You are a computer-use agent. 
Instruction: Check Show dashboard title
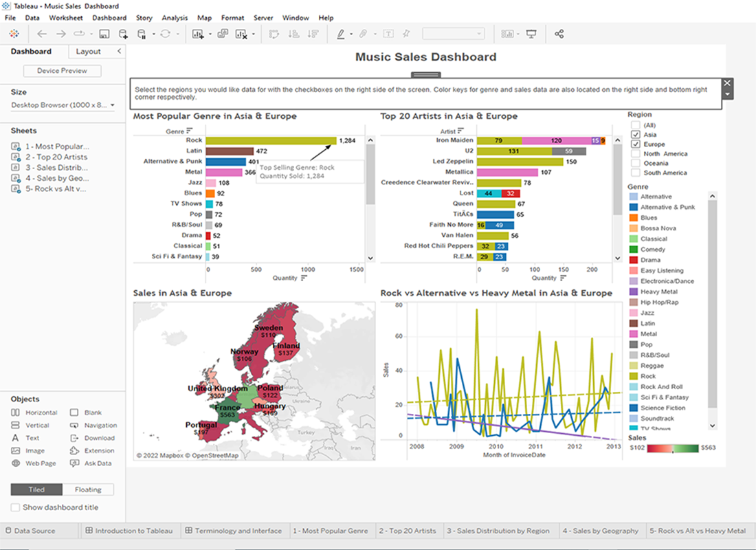tap(16, 507)
